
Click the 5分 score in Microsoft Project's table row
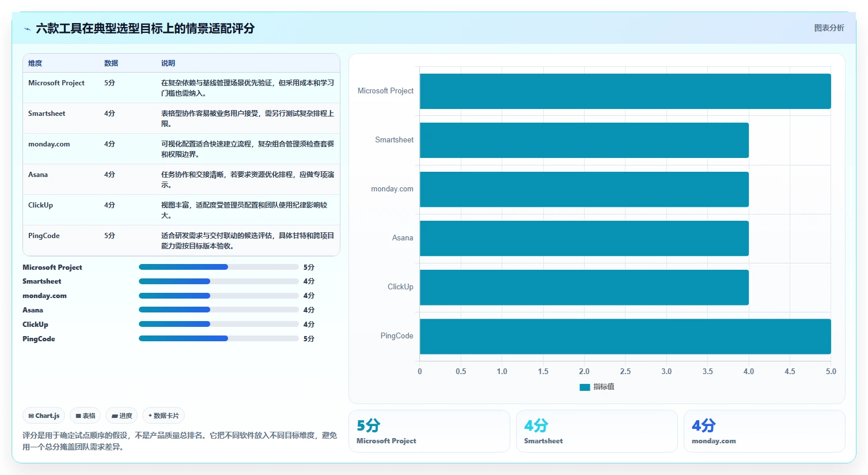[x=109, y=83]
